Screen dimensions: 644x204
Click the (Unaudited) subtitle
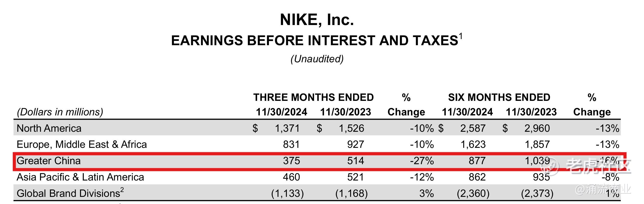[x=317, y=59]
